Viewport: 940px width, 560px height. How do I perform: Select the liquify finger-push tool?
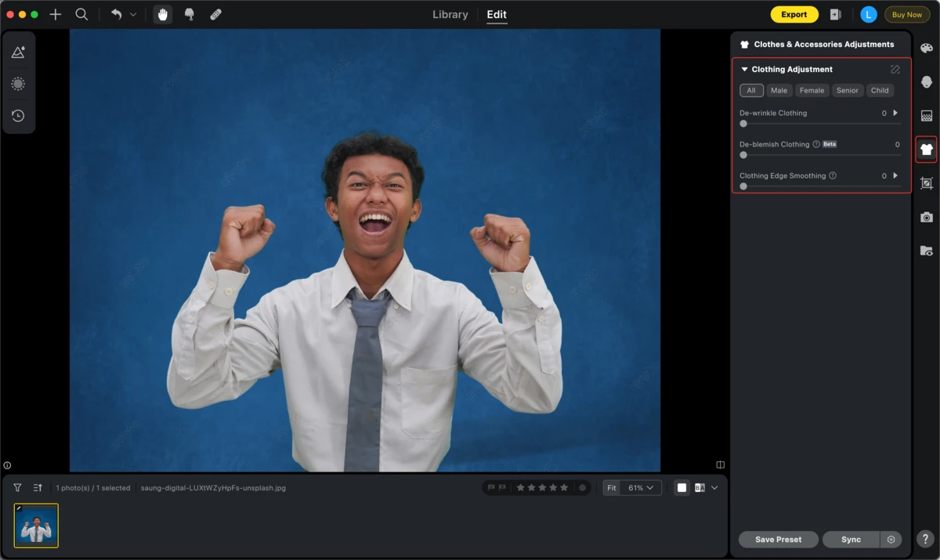pos(189,14)
